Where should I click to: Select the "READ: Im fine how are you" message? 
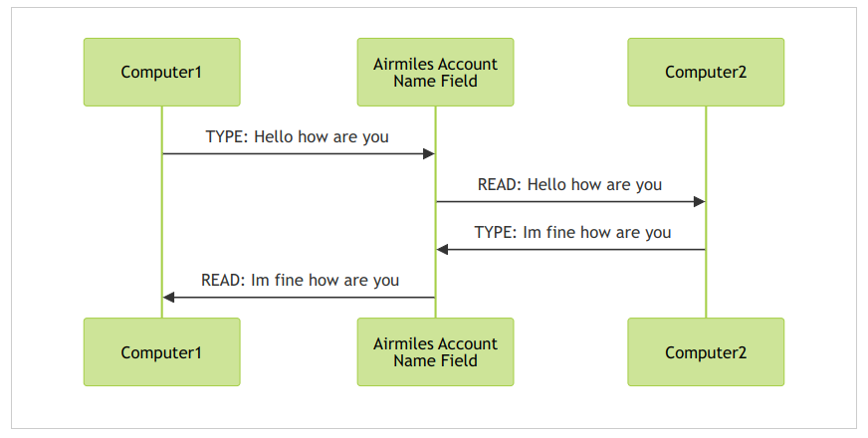pyautogui.click(x=300, y=280)
